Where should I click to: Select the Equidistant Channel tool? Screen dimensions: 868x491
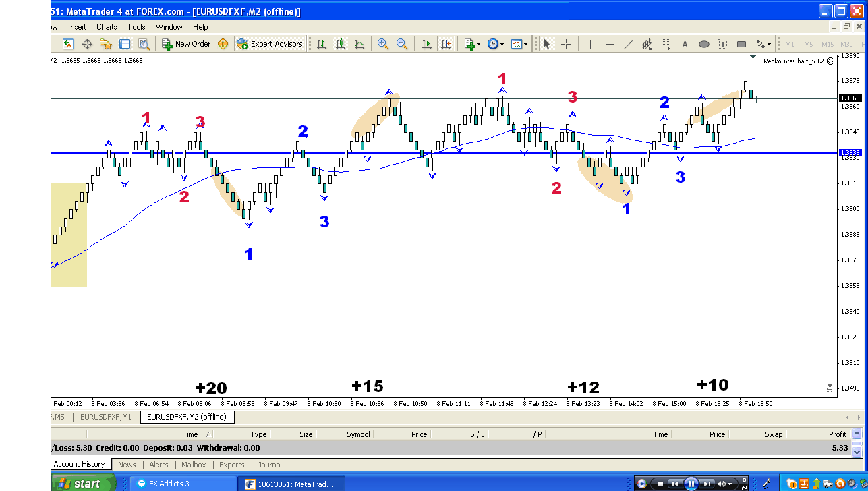647,44
